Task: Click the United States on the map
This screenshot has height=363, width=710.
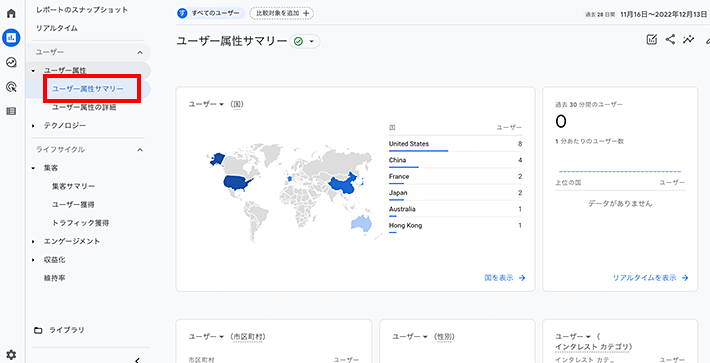Action: tap(237, 182)
